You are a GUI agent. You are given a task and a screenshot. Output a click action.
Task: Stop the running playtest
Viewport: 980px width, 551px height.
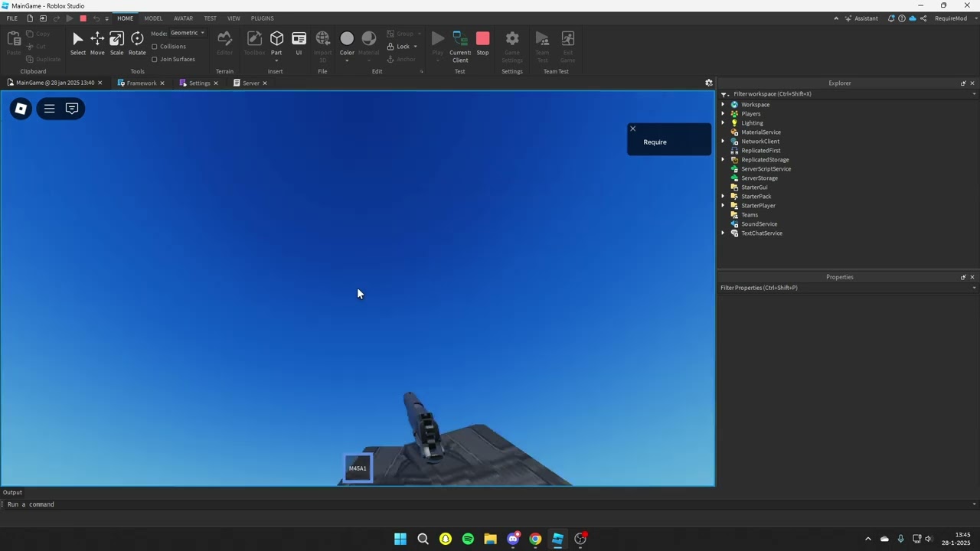tap(482, 44)
